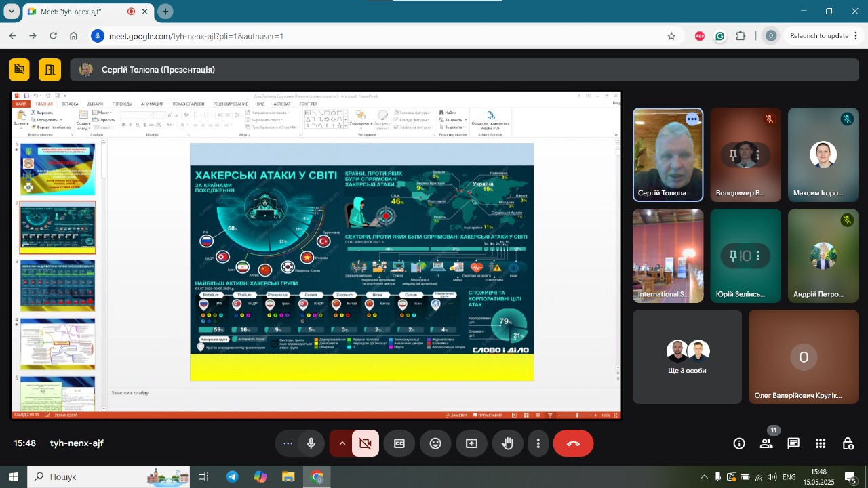Open the activities grid icon
Image resolution: width=868 pixels, height=488 pixels.
tap(821, 443)
